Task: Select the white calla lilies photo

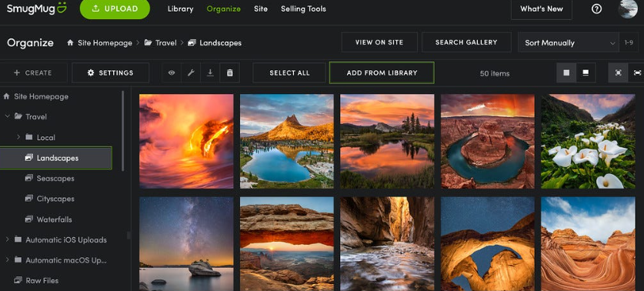Action: pyautogui.click(x=588, y=142)
